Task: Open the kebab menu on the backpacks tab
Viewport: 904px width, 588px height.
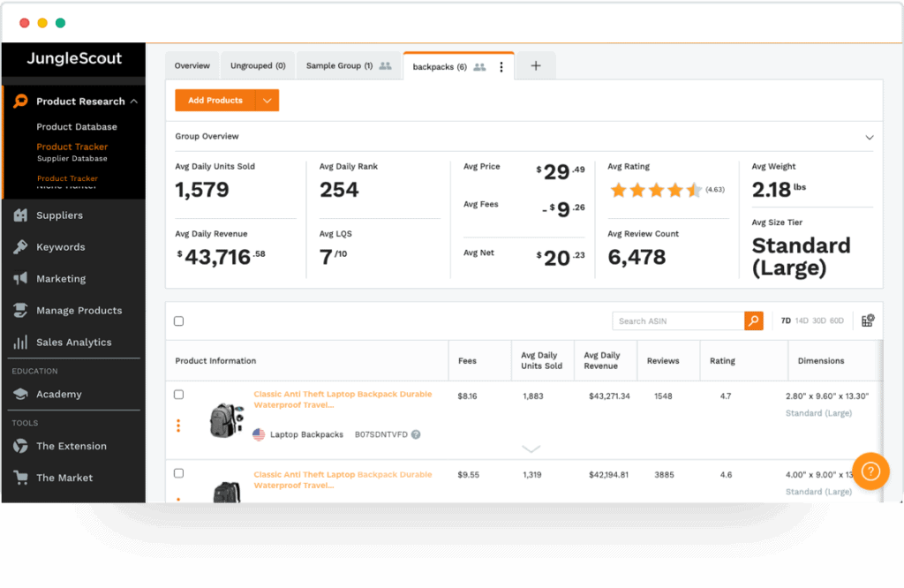Action: 501,64
